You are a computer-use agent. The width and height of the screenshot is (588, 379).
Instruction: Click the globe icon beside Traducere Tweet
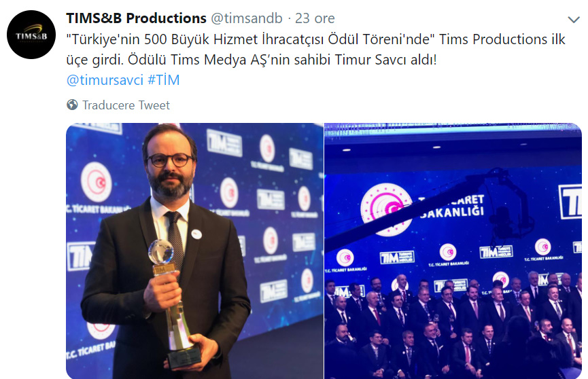pos(72,105)
